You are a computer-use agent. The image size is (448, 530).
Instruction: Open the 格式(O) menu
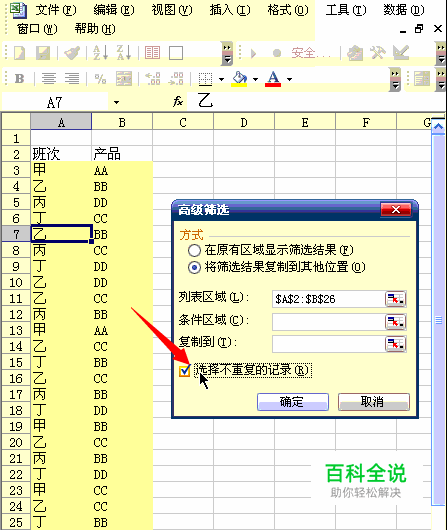point(288,10)
